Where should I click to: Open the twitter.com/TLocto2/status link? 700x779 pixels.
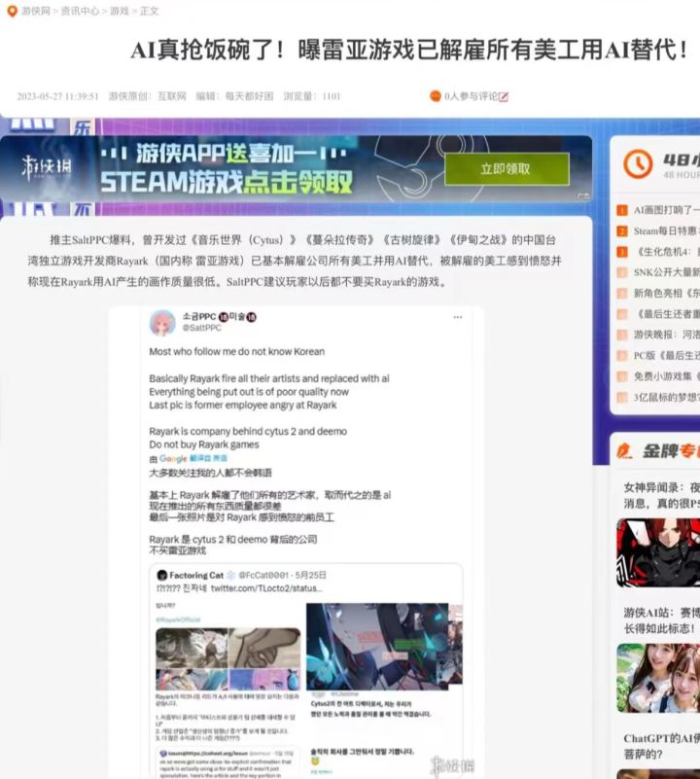(266, 588)
